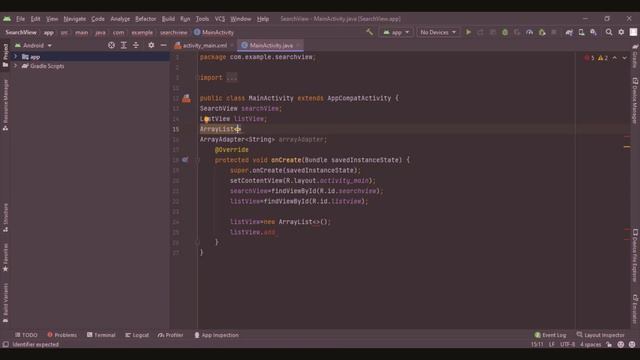Collapse the onCreate method fold marker
The width and height of the screenshot is (640, 360).
(x=198, y=160)
